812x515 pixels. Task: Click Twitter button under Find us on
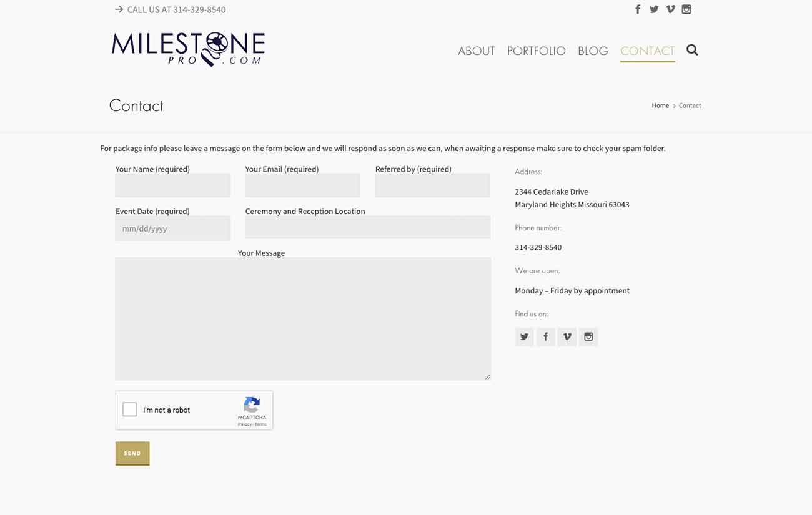(x=524, y=337)
